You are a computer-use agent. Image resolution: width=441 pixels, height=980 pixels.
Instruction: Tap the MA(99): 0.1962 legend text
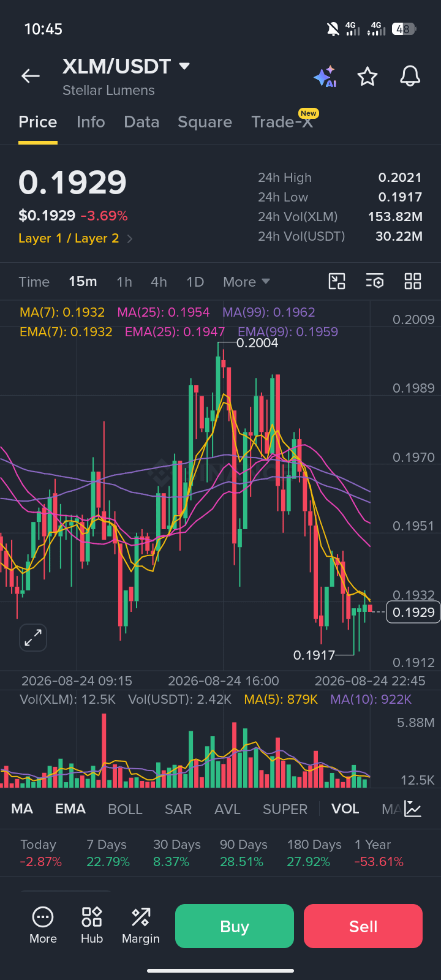click(269, 312)
